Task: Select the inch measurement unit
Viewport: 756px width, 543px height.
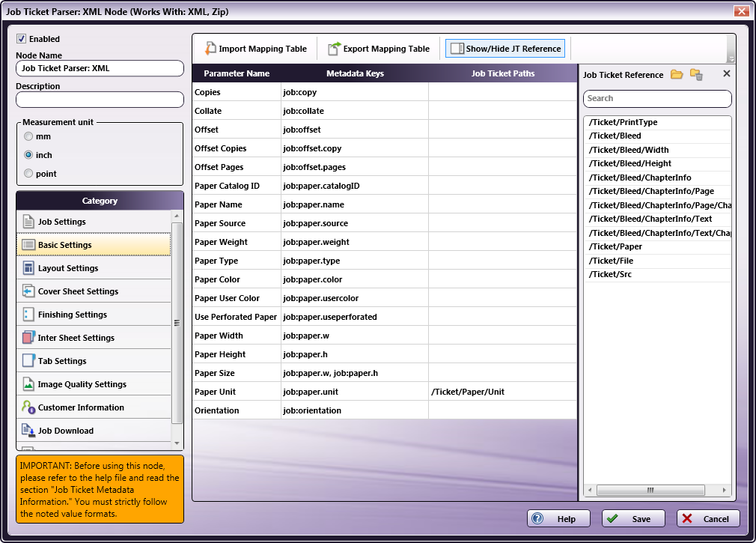Action: pyautogui.click(x=28, y=155)
